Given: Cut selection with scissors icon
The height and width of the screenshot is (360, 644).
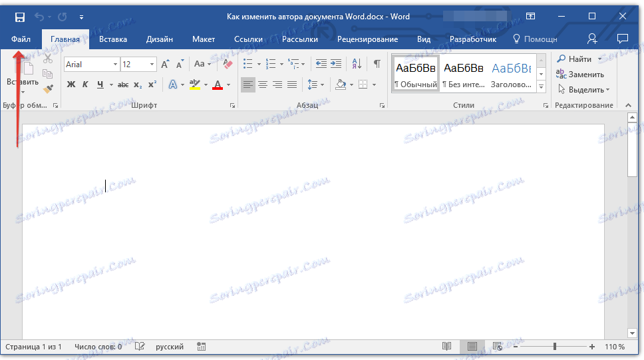Looking at the screenshot, I should 48,59.
